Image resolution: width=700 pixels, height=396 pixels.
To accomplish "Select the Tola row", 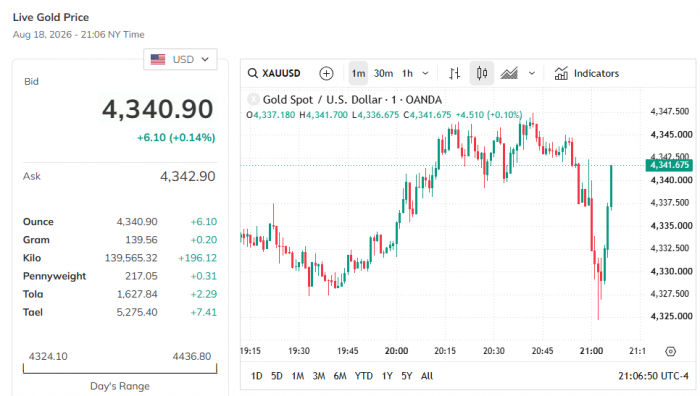I will 120,294.
